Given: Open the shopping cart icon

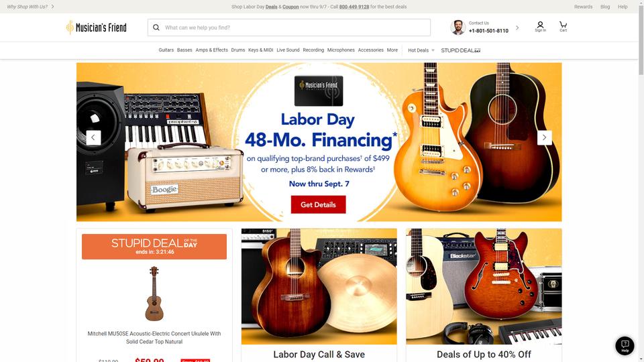Looking at the screenshot, I should (x=563, y=27).
